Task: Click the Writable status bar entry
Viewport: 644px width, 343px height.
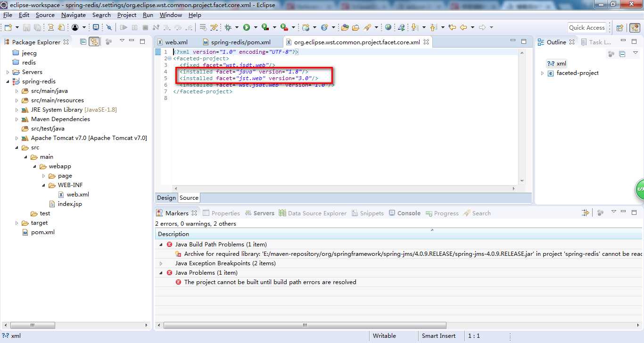Action: tap(384, 336)
